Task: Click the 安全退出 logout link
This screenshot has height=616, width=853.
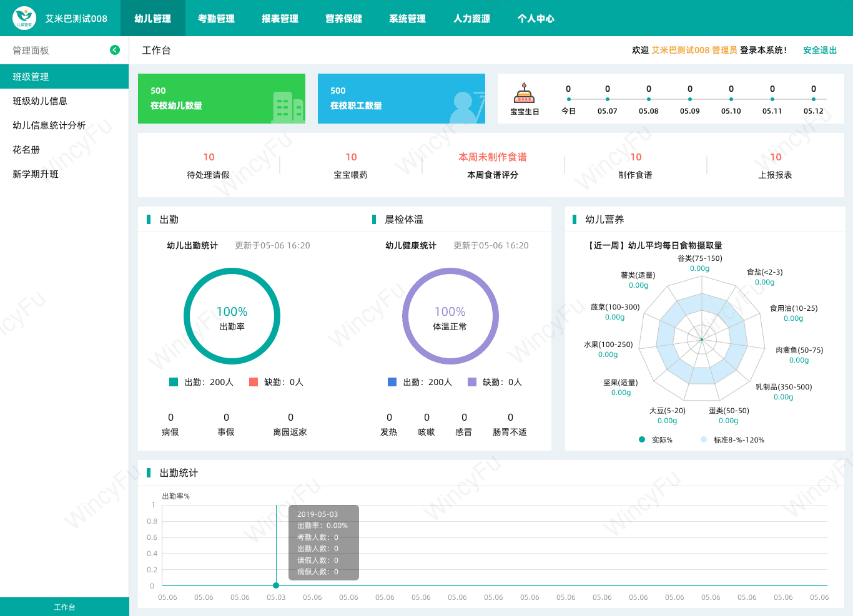Action: pyautogui.click(x=820, y=50)
